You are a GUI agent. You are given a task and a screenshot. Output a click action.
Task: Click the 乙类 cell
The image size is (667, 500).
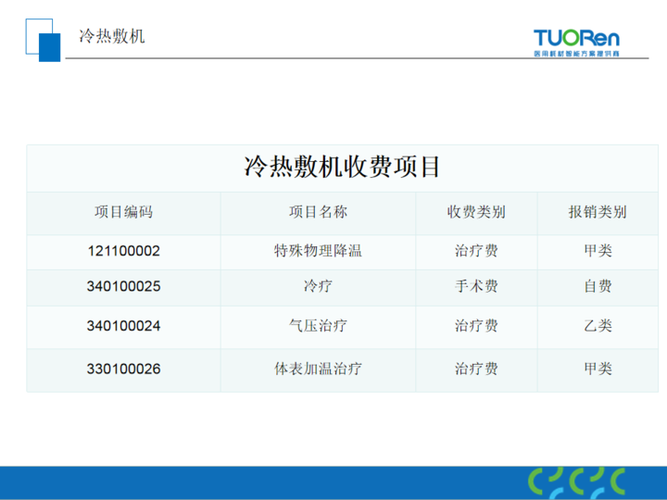pos(598,326)
